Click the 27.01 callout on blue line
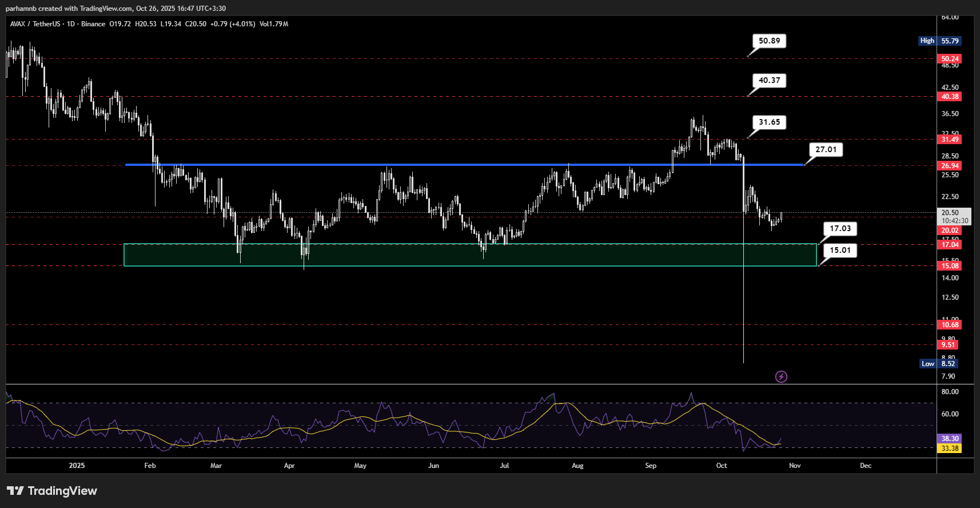Viewport: 980px width, 508px height. tap(826, 150)
